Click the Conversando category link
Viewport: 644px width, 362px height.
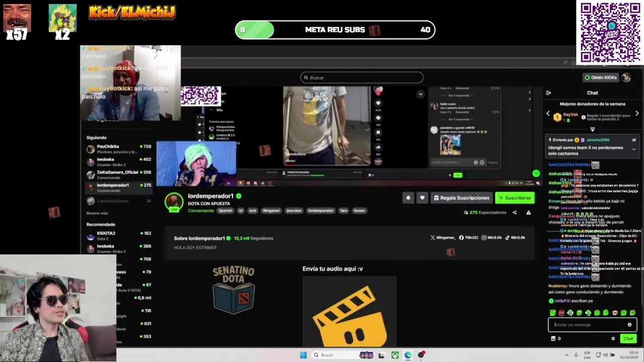[x=201, y=211]
